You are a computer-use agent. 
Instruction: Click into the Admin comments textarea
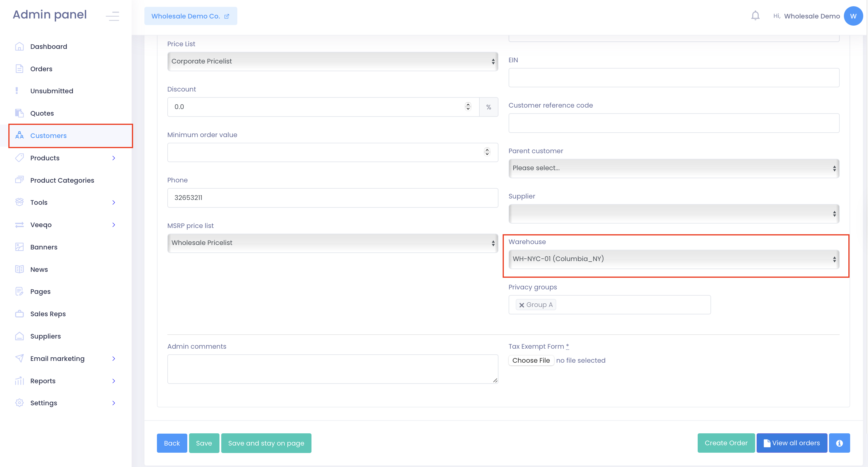click(x=332, y=369)
